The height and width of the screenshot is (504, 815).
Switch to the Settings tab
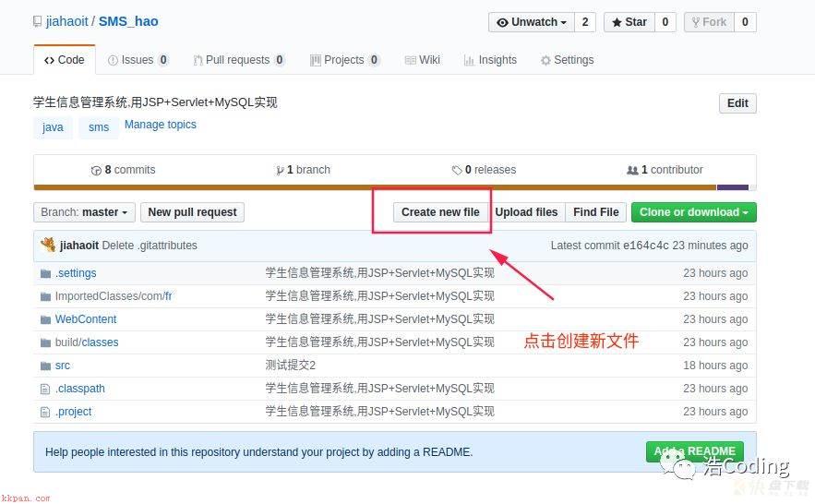click(x=567, y=60)
